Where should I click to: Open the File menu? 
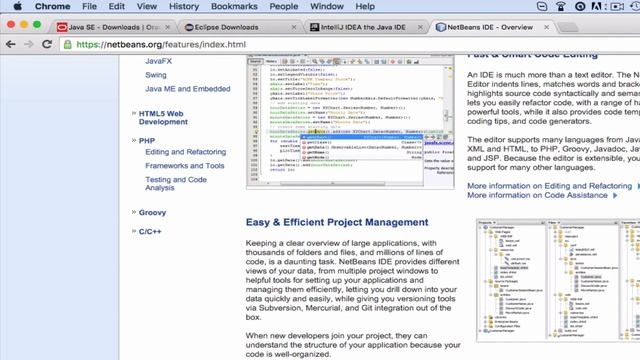point(89,6)
